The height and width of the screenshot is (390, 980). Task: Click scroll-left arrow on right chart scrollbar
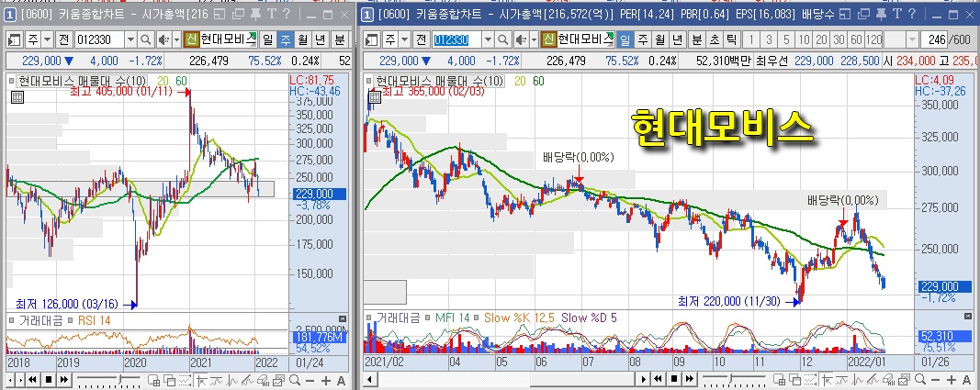(370, 379)
